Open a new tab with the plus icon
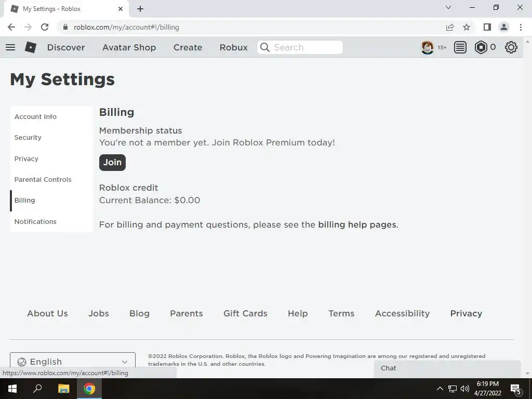 click(140, 9)
